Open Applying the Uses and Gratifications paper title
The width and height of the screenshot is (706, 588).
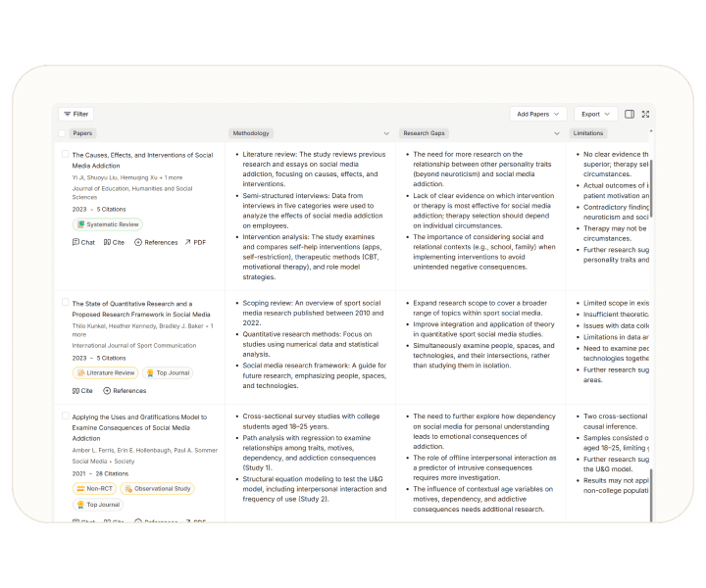139,427
